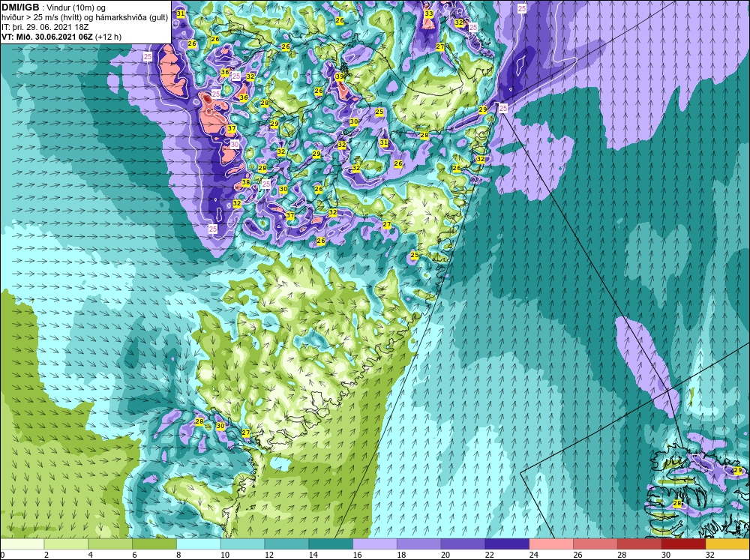Click the 'VT: Mið. 30.06.2021 06Z (+12 h)' line
Image resolution: width=750 pixels, height=560 pixels.
tap(61, 37)
